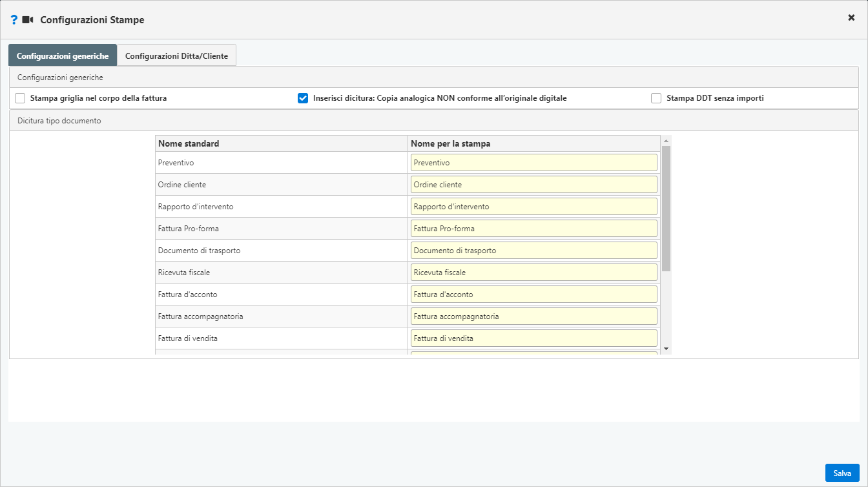Enable Stampa griglia nel corpo della fattura
Viewport: 868px width, 487px height.
tap(20, 99)
